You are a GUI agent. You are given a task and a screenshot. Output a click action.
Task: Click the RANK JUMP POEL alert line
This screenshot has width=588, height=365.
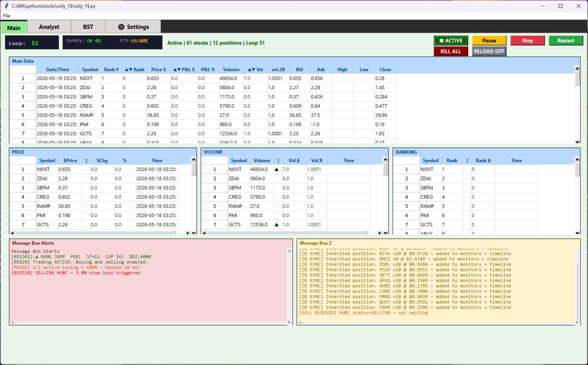click(81, 256)
